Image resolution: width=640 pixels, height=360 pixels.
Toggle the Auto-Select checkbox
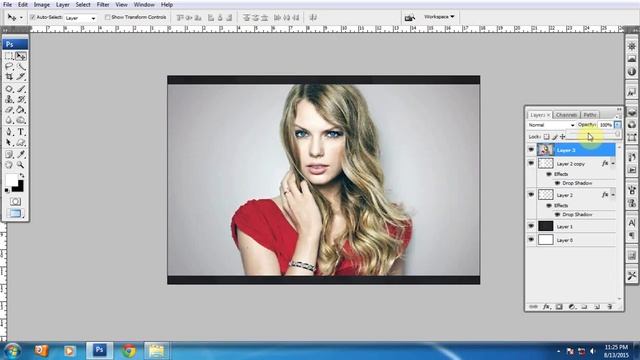click(33, 18)
